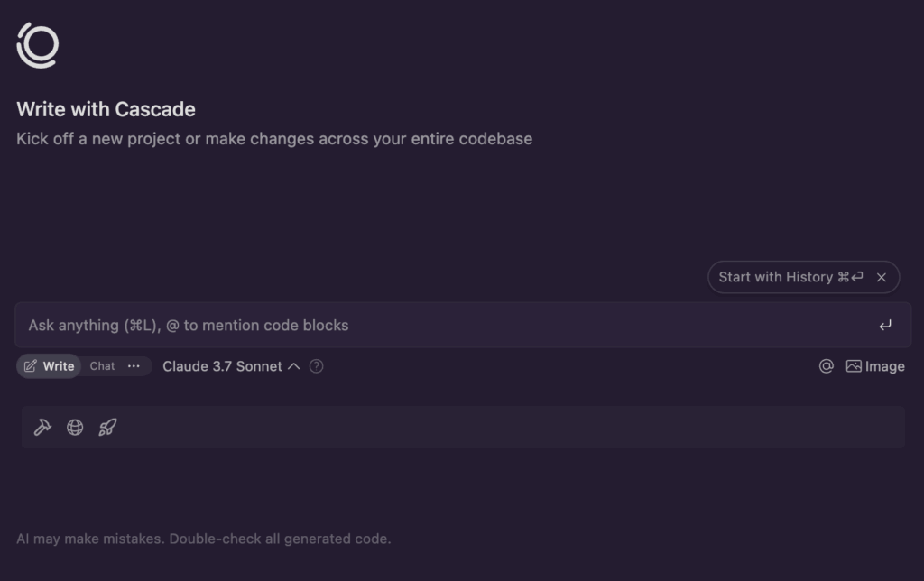924x581 pixels.
Task: Click the Start with History button
Action: pyautogui.click(x=790, y=277)
